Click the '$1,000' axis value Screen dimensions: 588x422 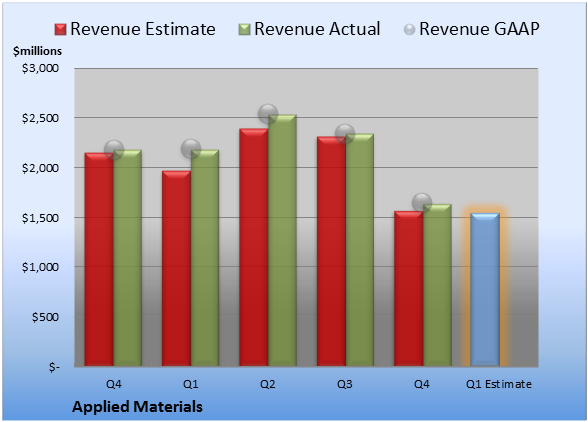(x=40, y=267)
